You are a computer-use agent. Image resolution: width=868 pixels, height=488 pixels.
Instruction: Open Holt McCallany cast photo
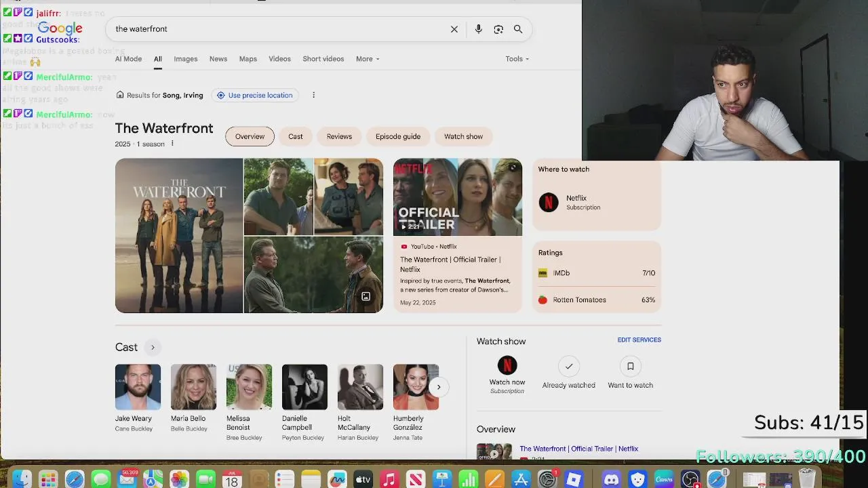pyautogui.click(x=360, y=387)
